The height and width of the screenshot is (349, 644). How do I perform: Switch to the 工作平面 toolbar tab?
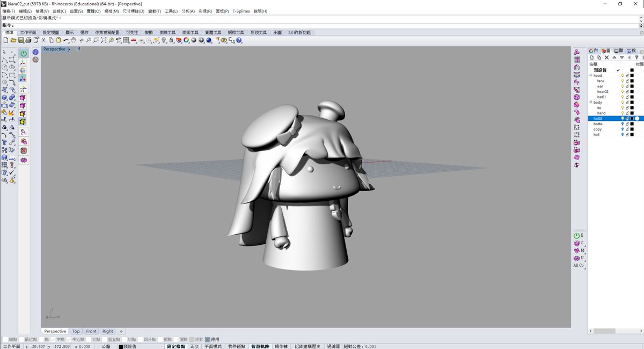pos(28,33)
